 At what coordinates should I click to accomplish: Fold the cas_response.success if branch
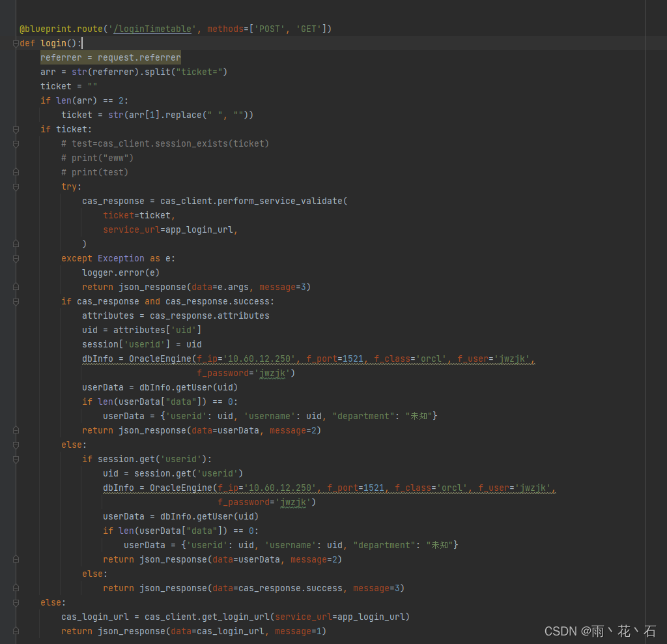click(x=15, y=301)
